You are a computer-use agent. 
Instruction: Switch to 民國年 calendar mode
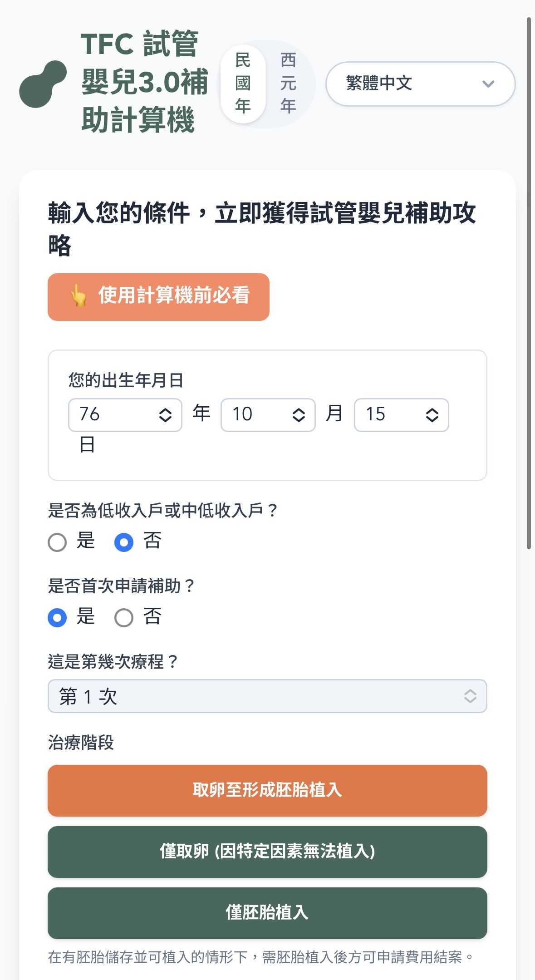243,84
